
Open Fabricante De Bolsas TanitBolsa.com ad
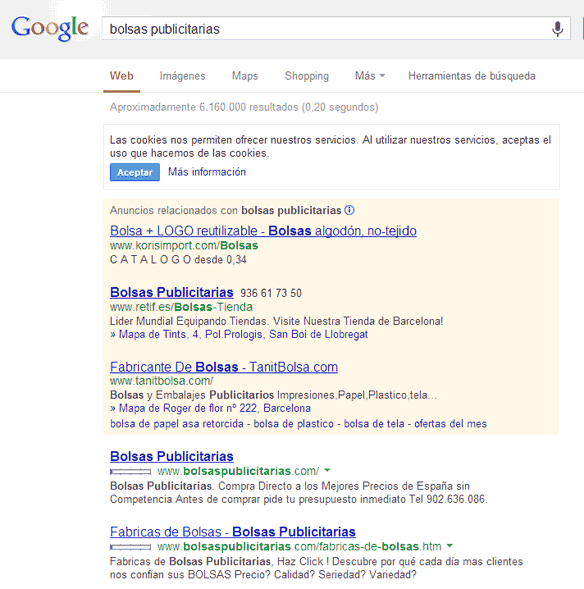224,367
